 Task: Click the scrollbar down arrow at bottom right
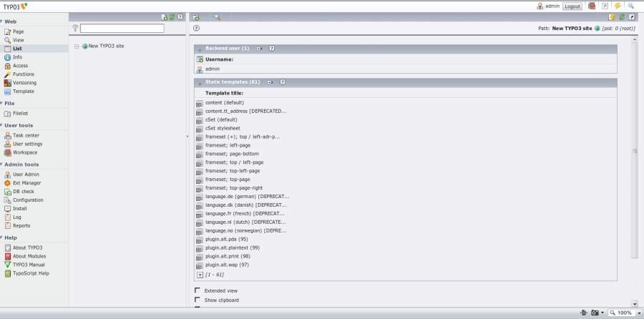click(x=635, y=304)
